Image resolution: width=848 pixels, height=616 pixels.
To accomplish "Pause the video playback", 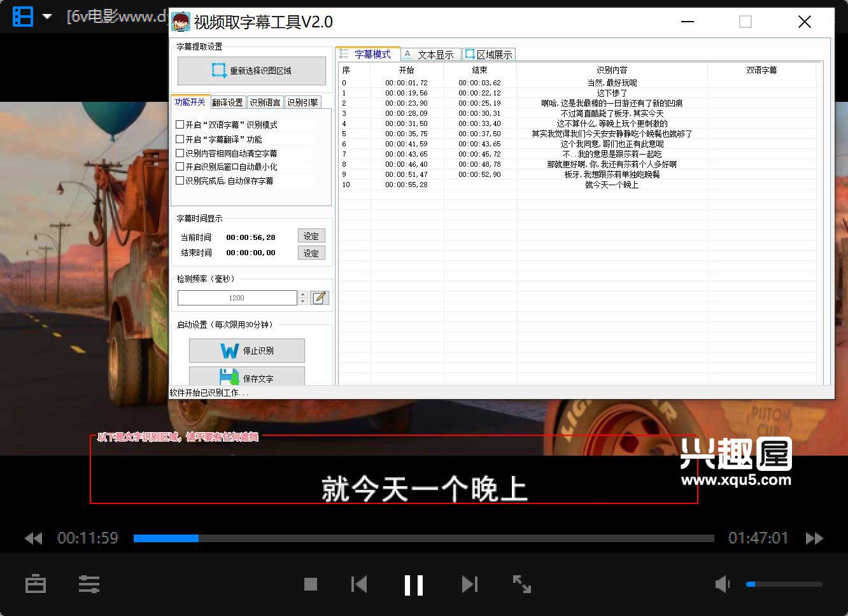I will coord(414,585).
